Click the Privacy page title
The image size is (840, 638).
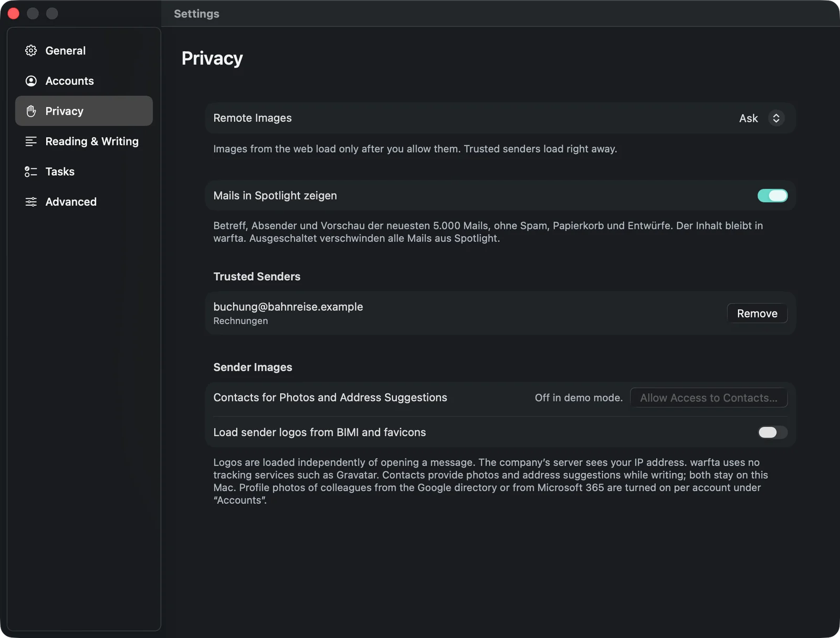click(x=212, y=58)
